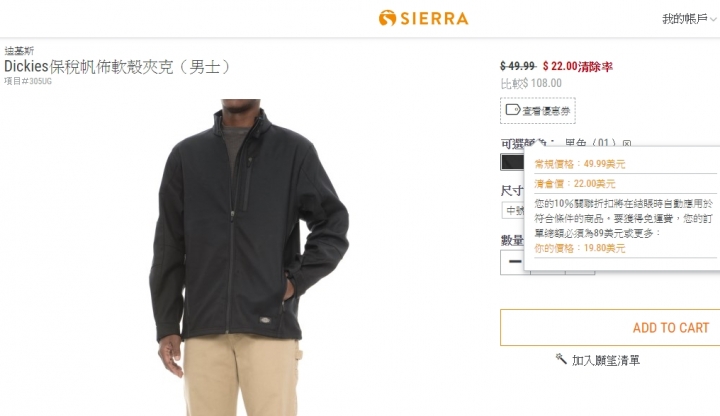The image size is (720, 416).
Task: Add the jacket to cart
Action: (x=610, y=327)
